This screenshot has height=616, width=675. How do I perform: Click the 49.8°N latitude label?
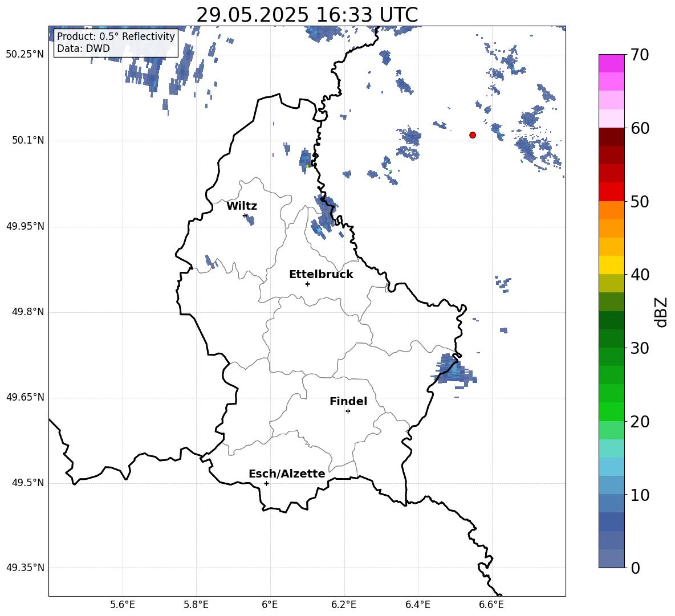coord(28,312)
